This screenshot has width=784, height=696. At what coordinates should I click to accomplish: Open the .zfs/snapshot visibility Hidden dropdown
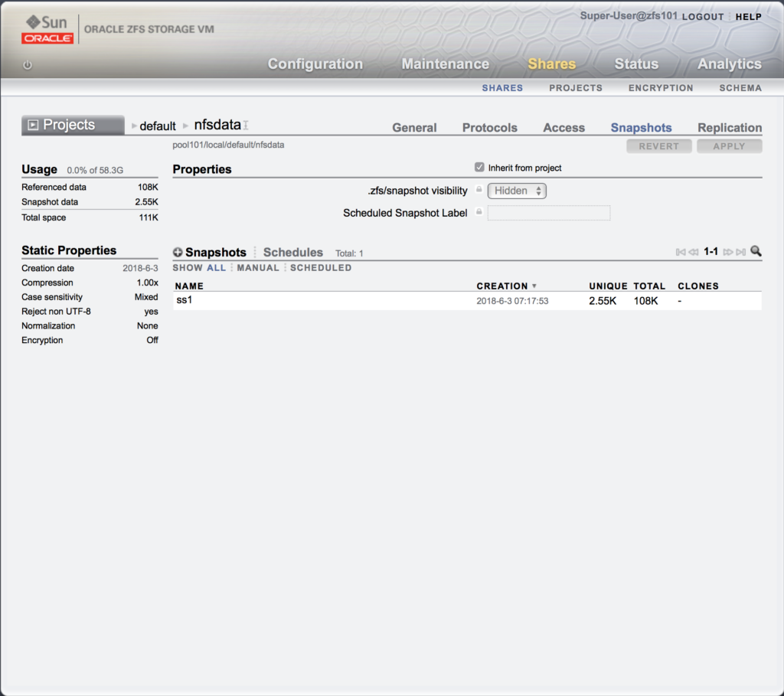click(x=517, y=191)
